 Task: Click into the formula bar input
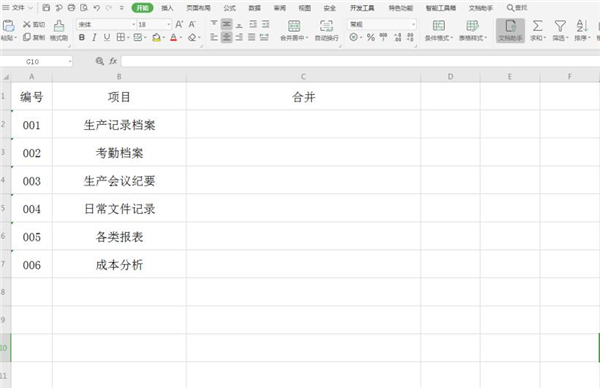[360, 61]
